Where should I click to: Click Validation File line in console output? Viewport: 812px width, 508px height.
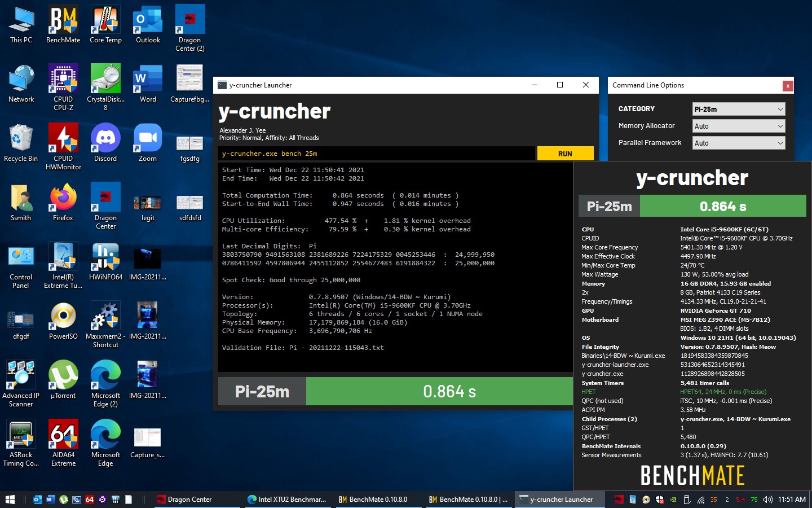[x=303, y=348]
